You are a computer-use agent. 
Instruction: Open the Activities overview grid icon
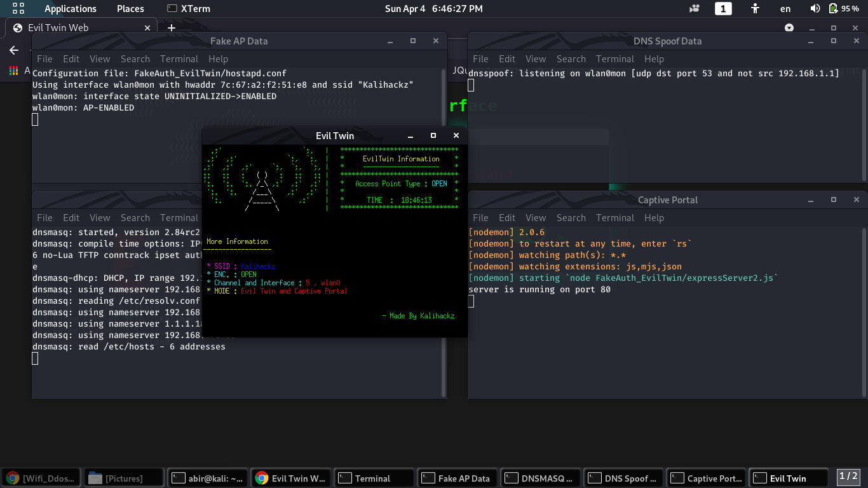coord(18,8)
